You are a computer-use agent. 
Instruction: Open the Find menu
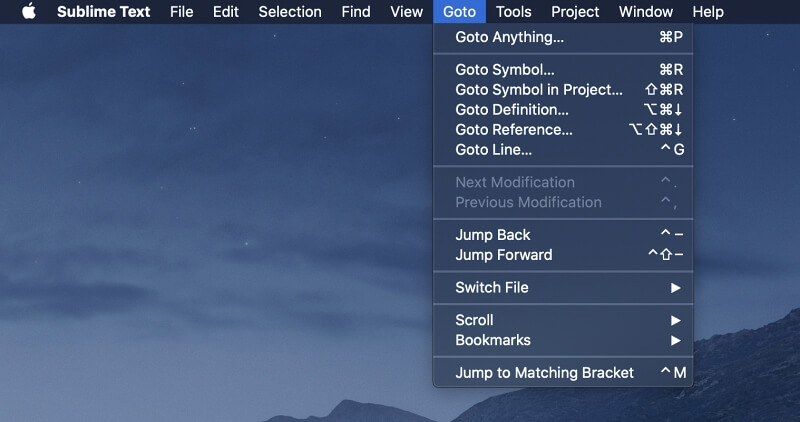click(356, 11)
